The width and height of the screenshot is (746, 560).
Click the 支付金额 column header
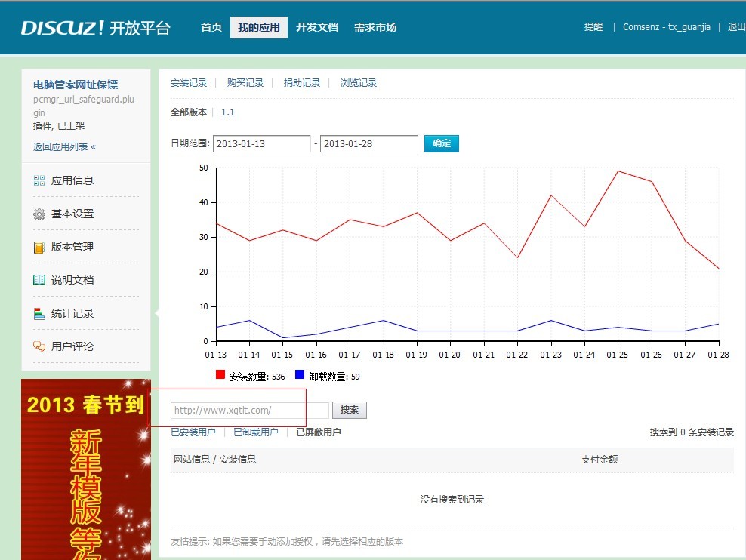[x=599, y=459]
